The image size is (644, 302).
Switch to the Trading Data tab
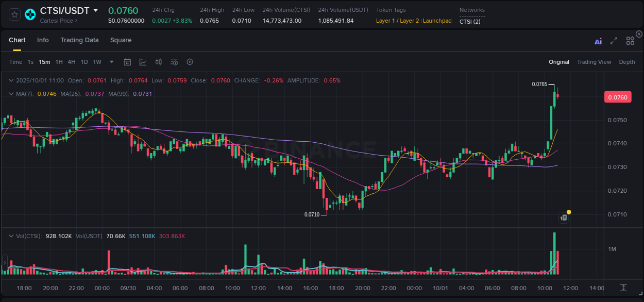(x=79, y=40)
